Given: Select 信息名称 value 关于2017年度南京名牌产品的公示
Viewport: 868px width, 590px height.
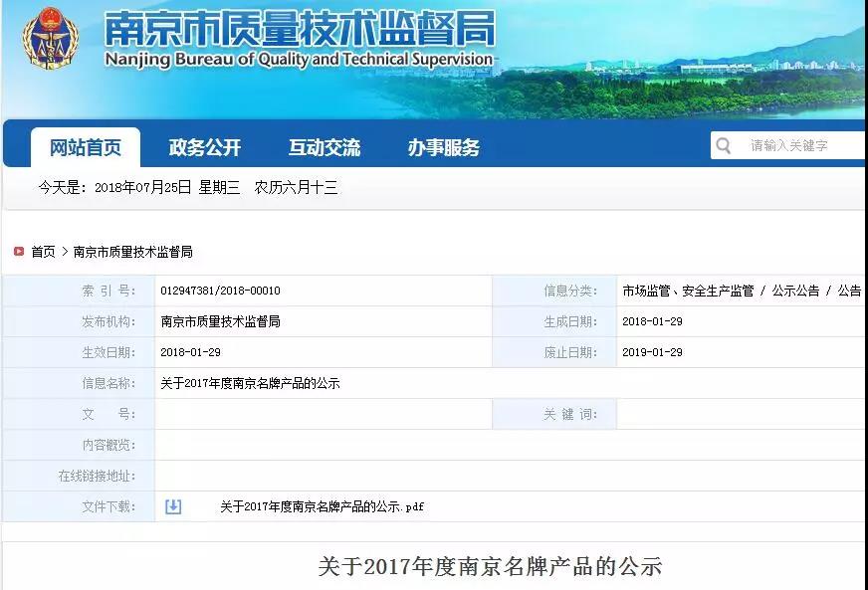Looking at the screenshot, I should click(250, 383).
